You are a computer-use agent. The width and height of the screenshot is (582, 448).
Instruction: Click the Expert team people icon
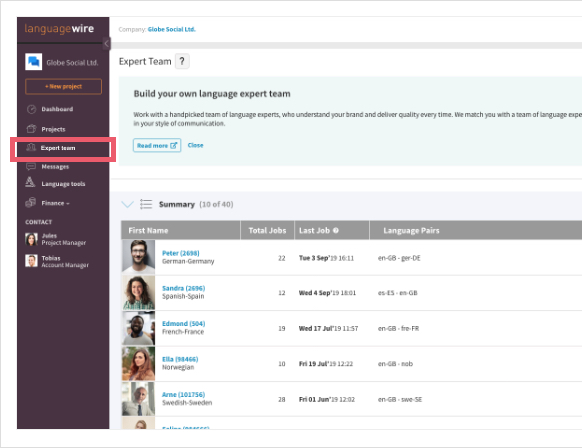[x=31, y=148]
